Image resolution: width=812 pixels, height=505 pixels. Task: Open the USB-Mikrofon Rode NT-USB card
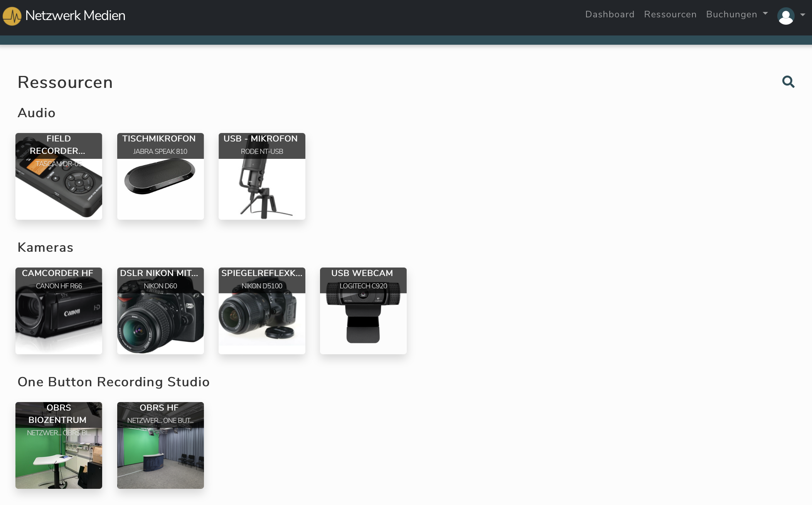pyautogui.click(x=262, y=176)
